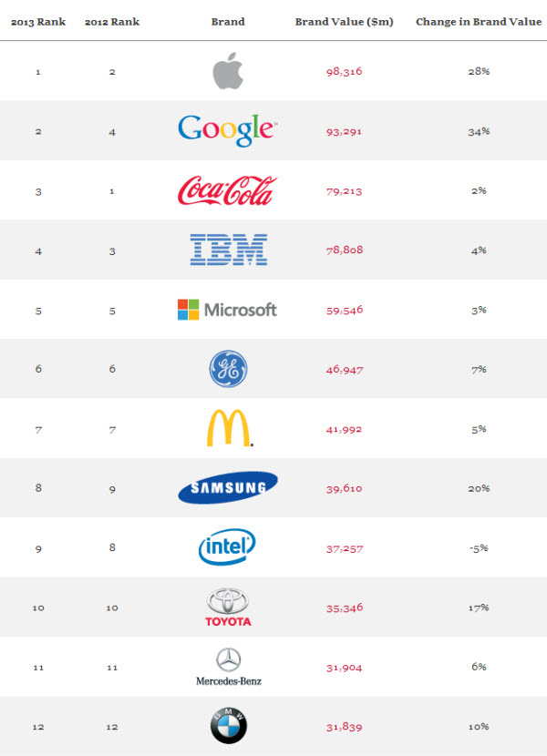Click the Brand column header
The image size is (547, 756).
(228, 22)
